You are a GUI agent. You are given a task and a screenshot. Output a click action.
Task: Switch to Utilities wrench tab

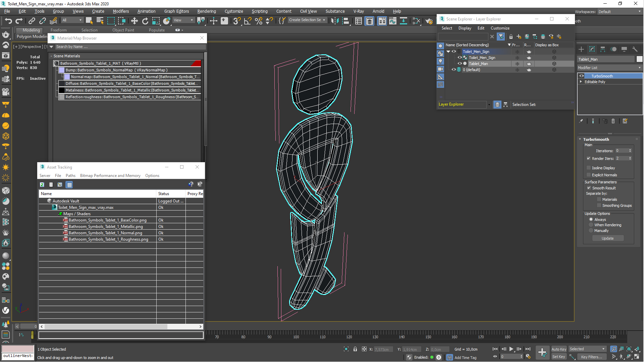pos(635,49)
